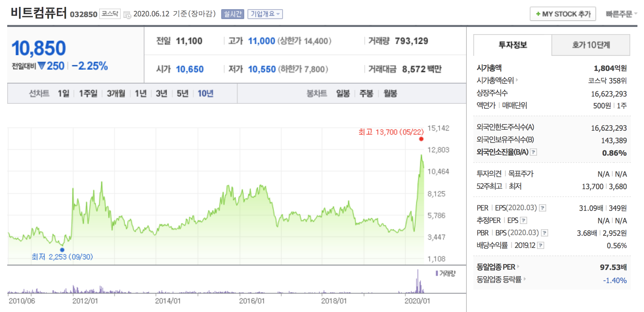644x312 pixels.
Task: Open help icon beside PBR BPS(2020.03)
Action: [545, 233]
